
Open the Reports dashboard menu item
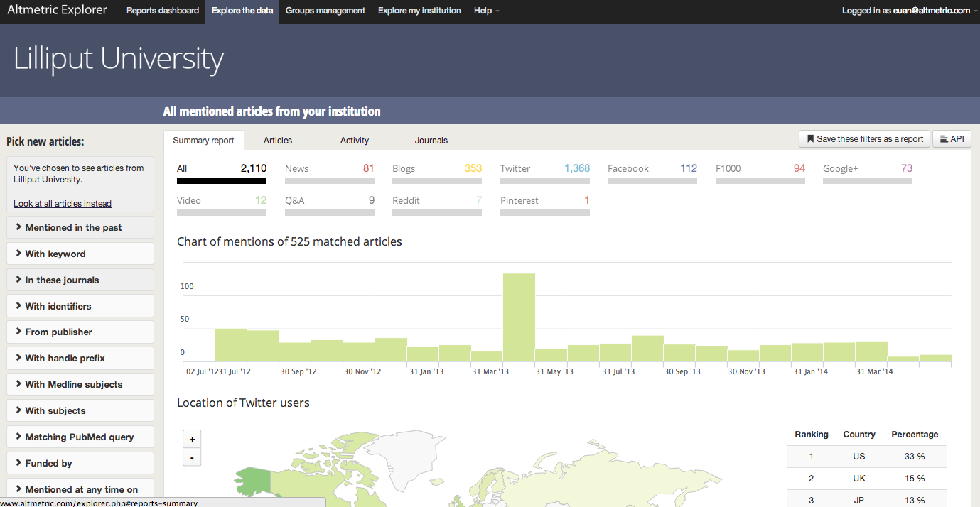(163, 11)
